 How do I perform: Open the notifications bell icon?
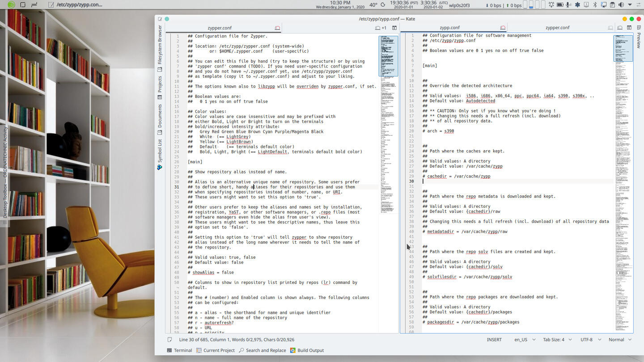coord(551,4)
